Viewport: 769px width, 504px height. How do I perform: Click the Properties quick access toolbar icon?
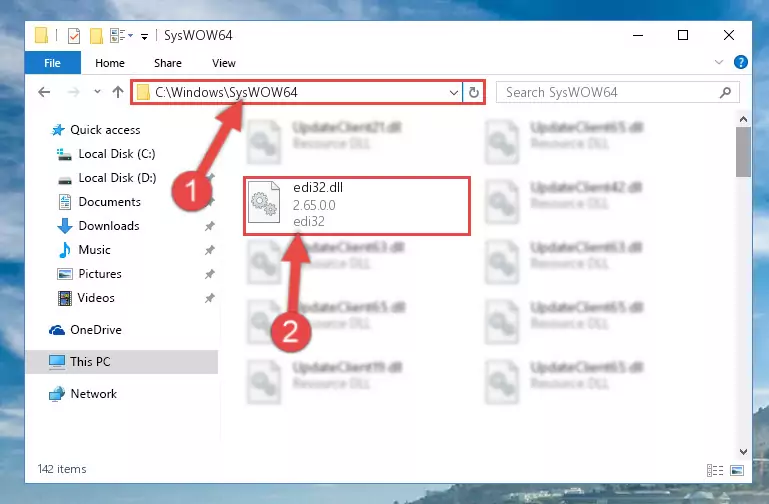click(x=74, y=35)
